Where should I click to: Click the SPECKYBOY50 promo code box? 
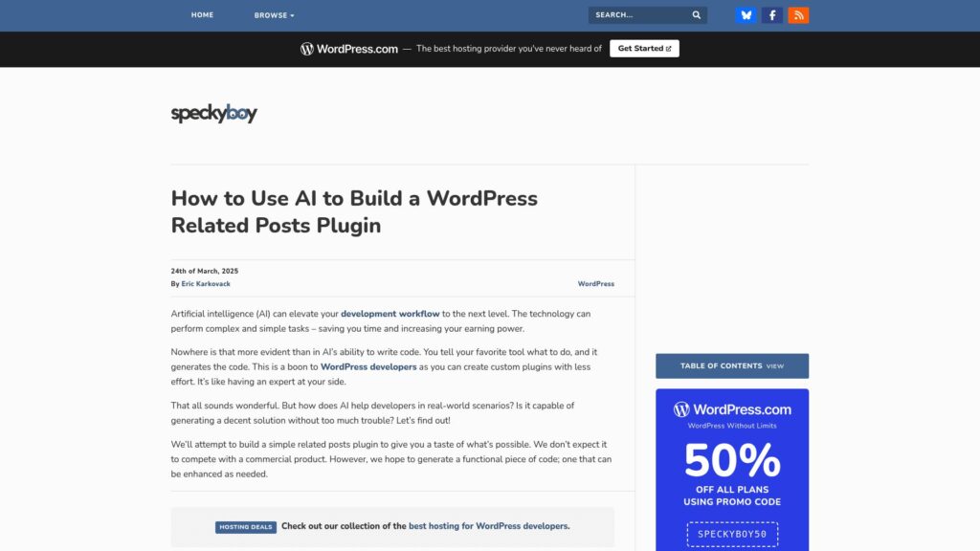732,534
